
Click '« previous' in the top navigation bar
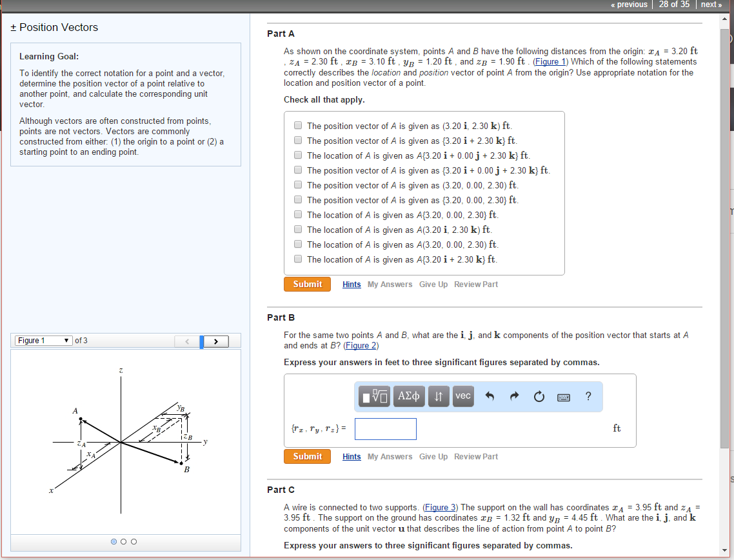628,5
